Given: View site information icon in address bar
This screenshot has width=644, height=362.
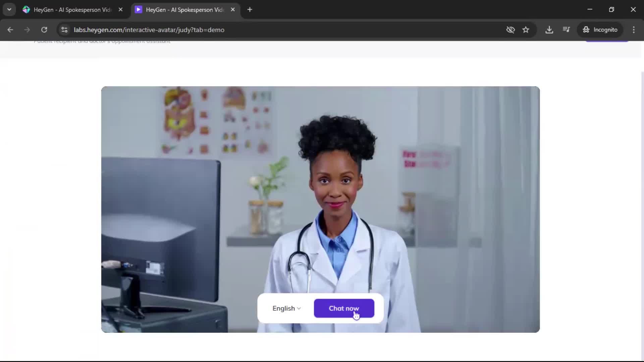Looking at the screenshot, I should (x=64, y=29).
